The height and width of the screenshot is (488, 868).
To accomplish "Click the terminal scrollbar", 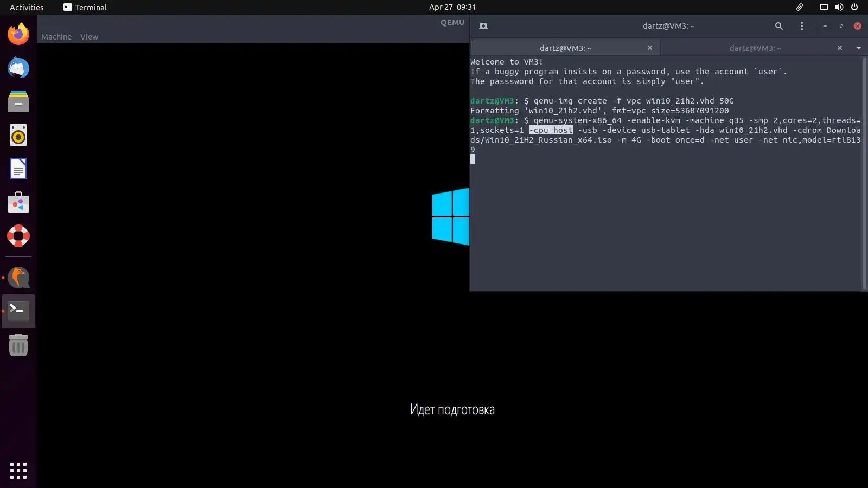I will click(864, 172).
